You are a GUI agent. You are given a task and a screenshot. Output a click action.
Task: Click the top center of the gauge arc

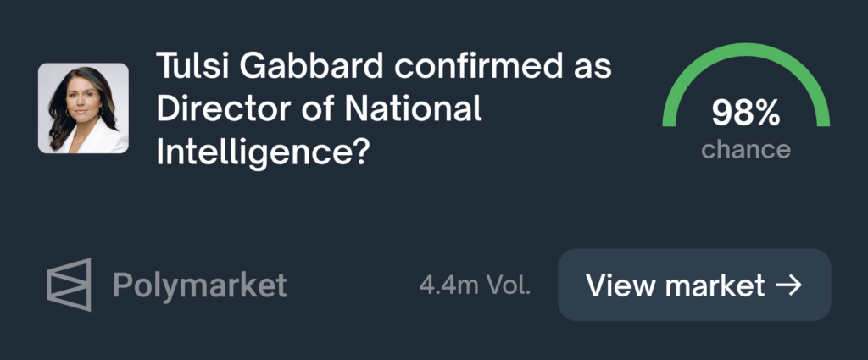[745, 49]
